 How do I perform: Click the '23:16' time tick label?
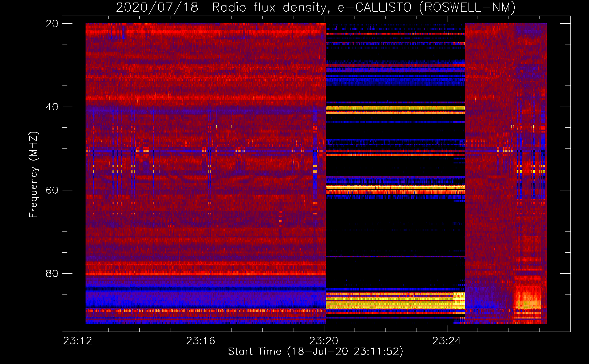(x=201, y=341)
